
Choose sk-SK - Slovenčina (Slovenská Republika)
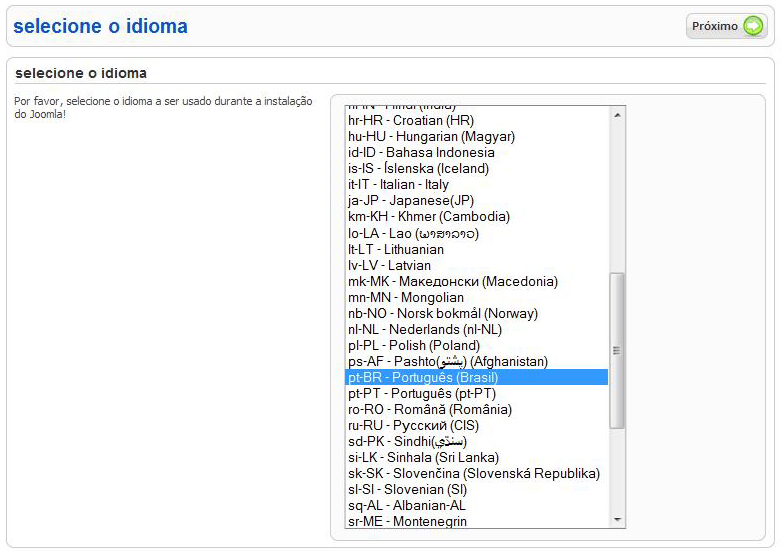[476, 473]
